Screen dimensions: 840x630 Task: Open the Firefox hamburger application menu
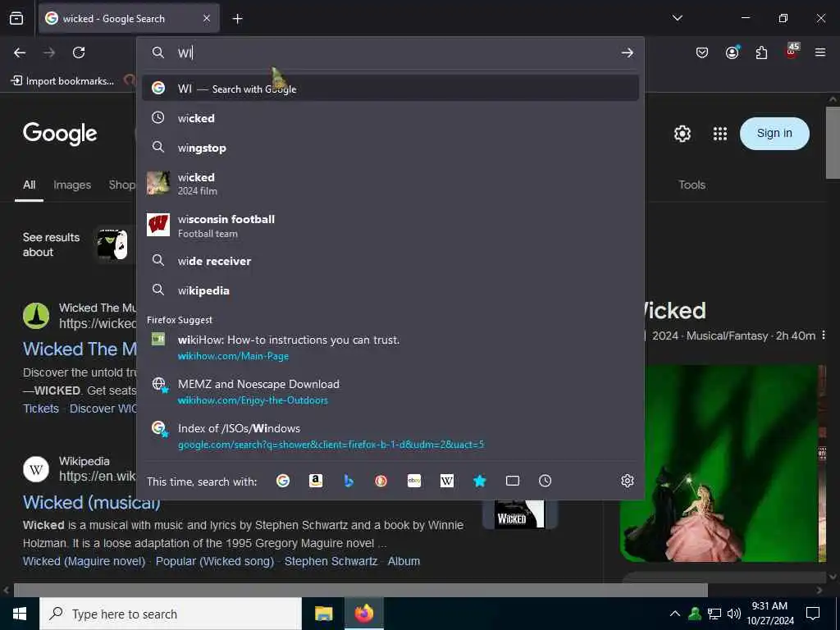tap(820, 52)
